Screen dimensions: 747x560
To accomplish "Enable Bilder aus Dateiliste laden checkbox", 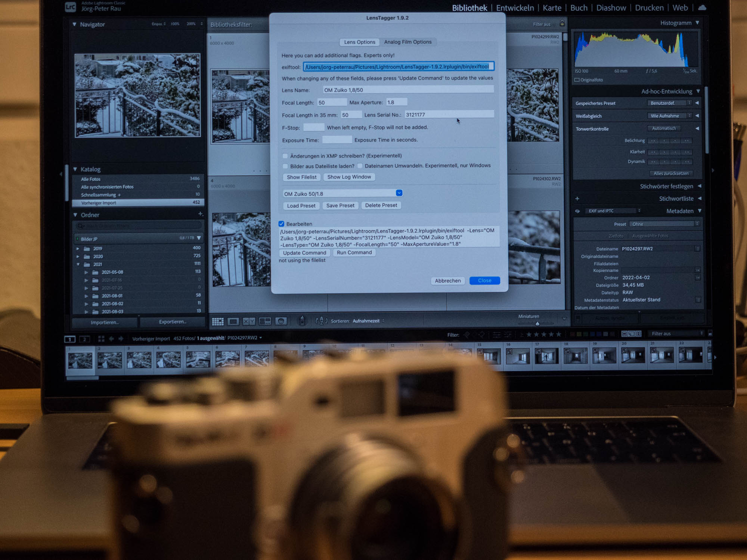I will pyautogui.click(x=285, y=165).
